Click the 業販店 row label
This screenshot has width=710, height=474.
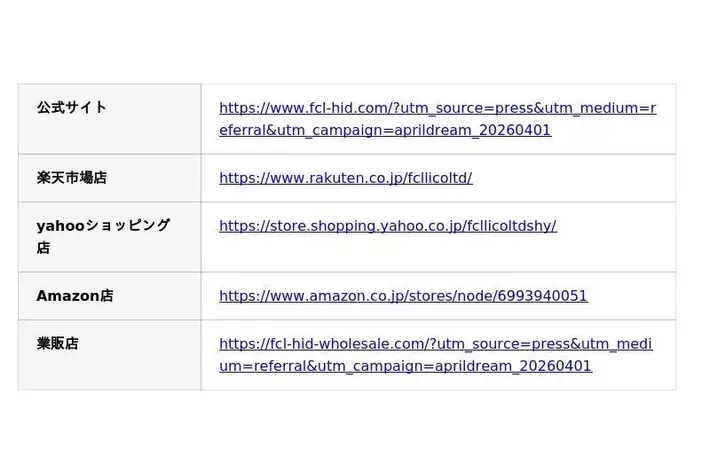pyautogui.click(x=58, y=344)
